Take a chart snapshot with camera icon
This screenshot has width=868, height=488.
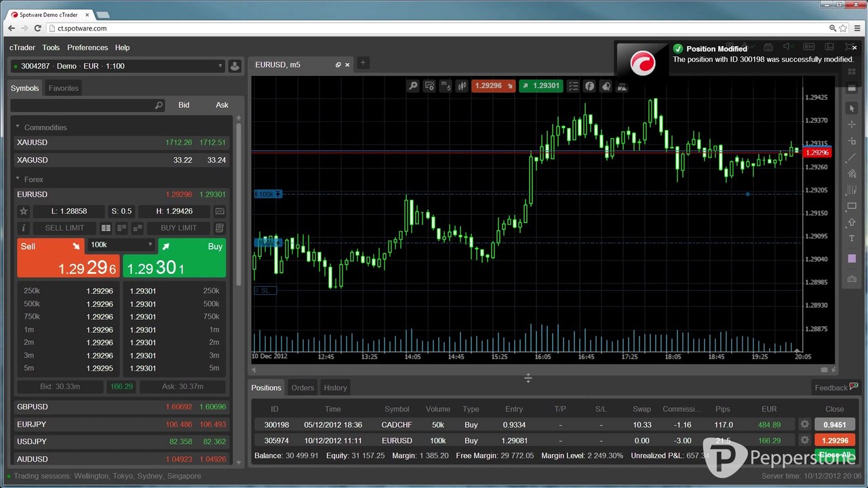(852, 279)
